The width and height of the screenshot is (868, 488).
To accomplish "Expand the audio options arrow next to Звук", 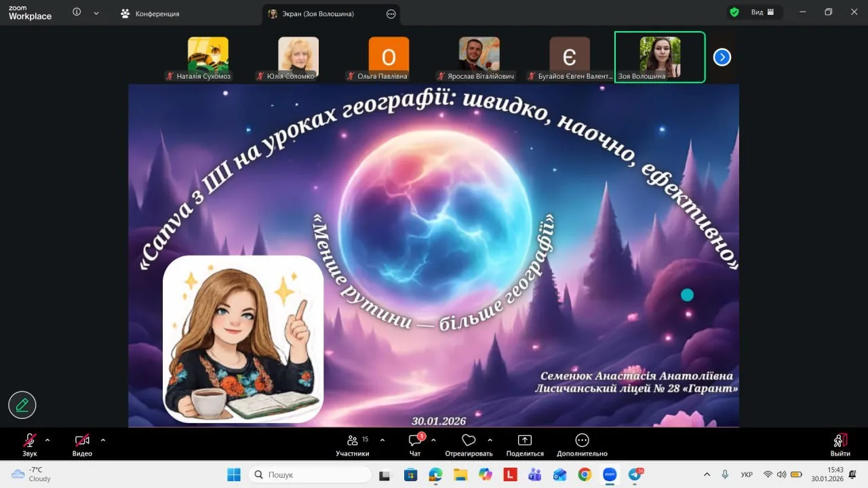I will pos(47,440).
